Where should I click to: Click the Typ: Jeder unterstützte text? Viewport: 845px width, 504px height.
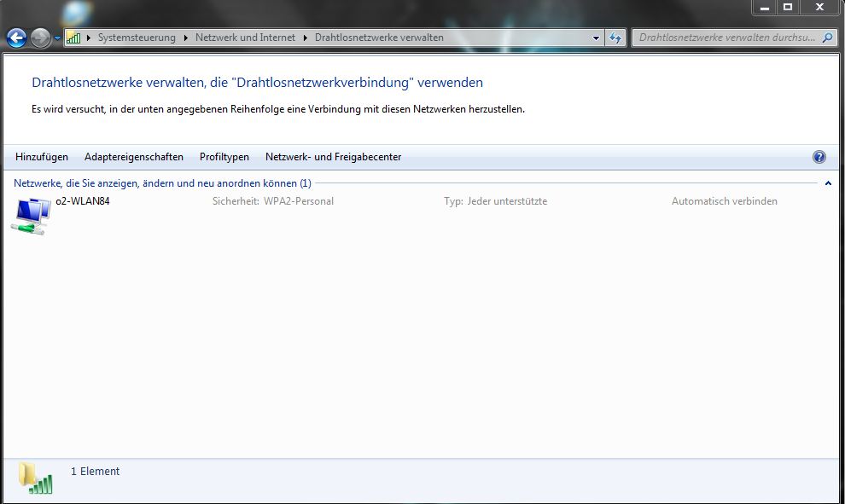[495, 201]
